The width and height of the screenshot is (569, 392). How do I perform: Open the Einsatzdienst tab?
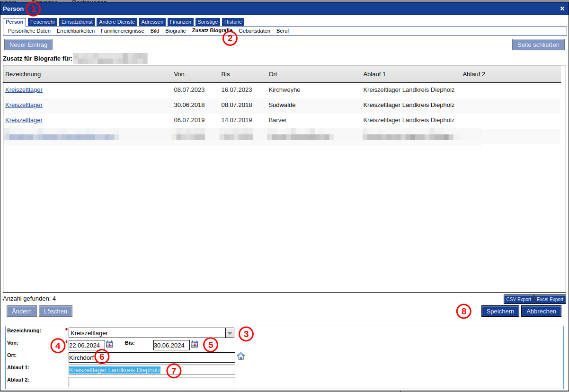[77, 22]
